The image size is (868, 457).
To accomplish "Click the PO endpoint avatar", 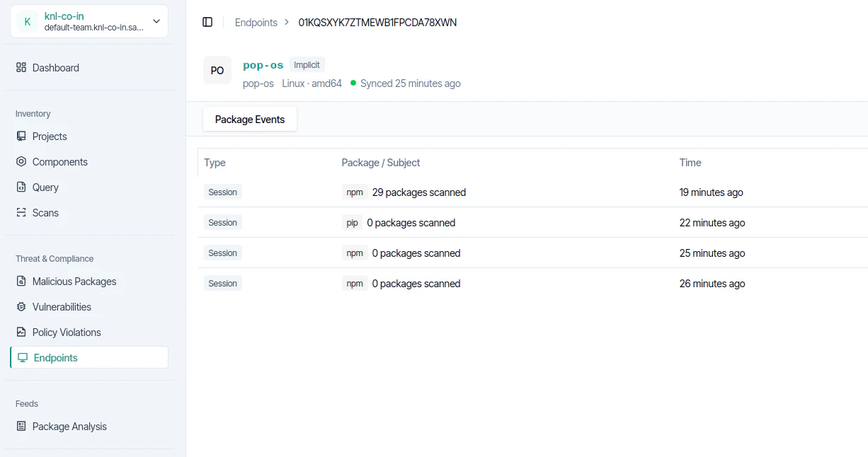I will point(217,71).
